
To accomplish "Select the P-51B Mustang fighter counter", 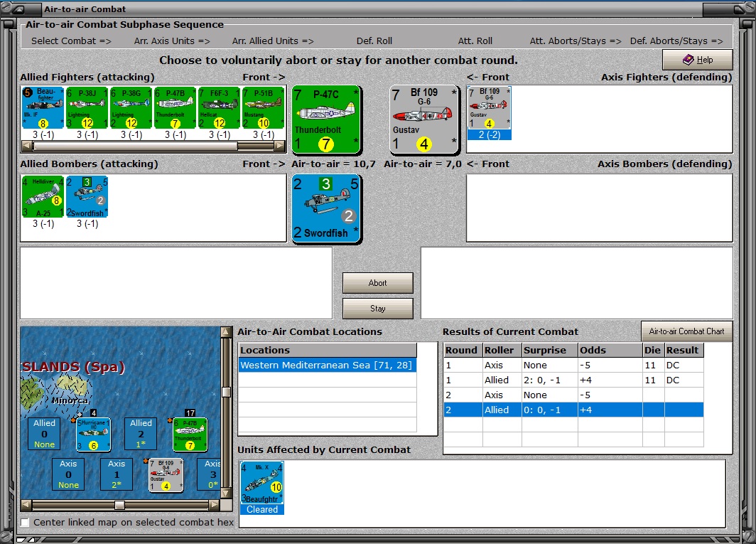I will click(x=263, y=107).
